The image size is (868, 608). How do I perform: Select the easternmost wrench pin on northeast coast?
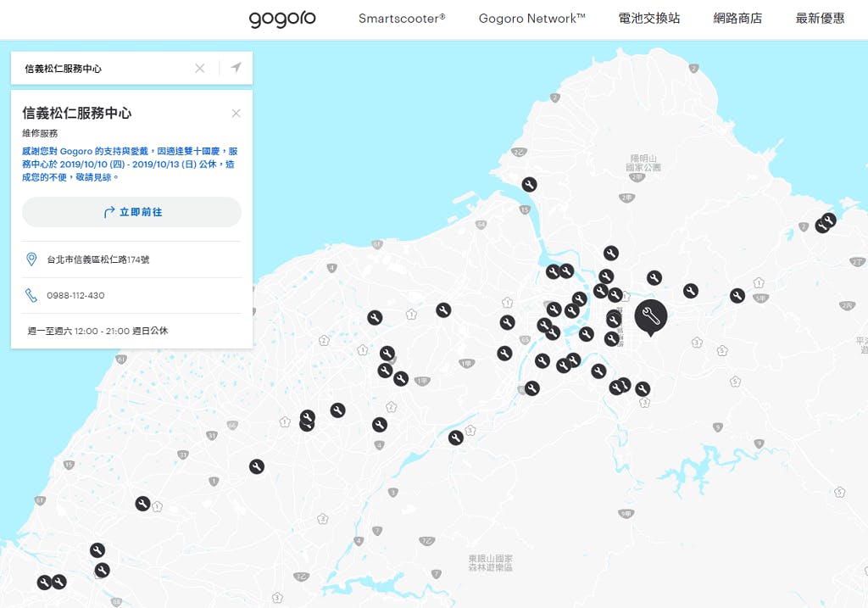pos(829,220)
